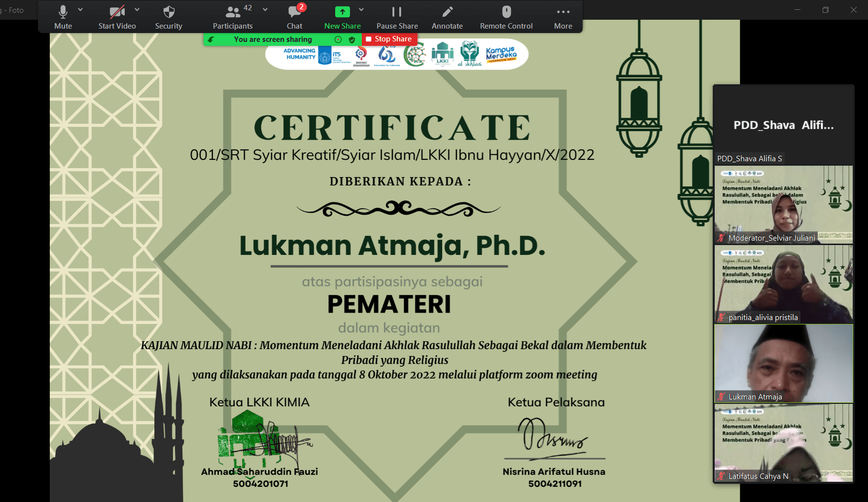The height and width of the screenshot is (502, 868).
Task: Click the "You are screen sharing" status label
Action: [273, 39]
